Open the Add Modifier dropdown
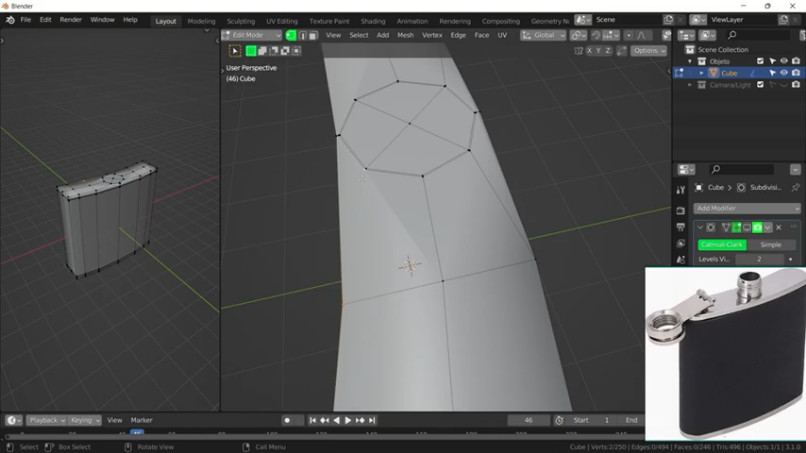The image size is (806, 453). click(x=746, y=208)
